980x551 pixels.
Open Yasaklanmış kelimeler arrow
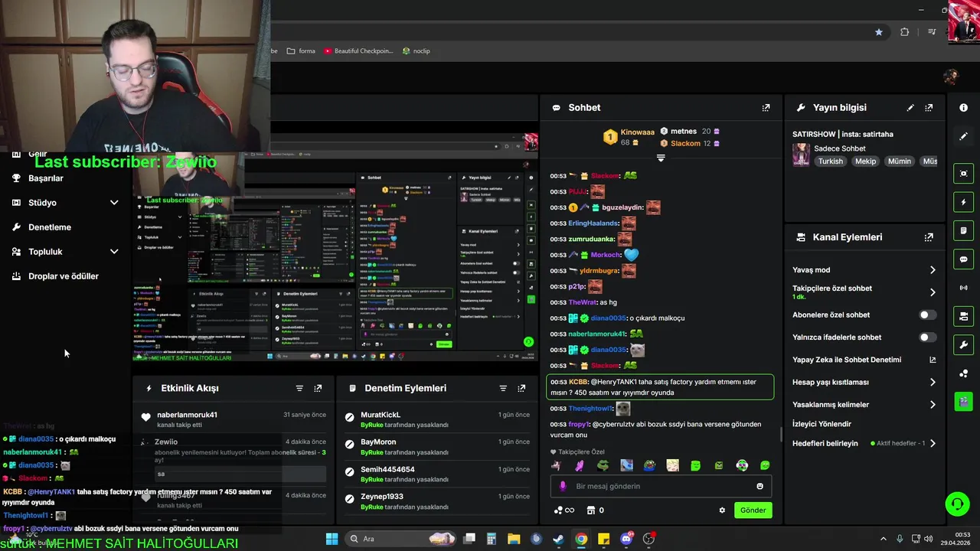tap(933, 405)
